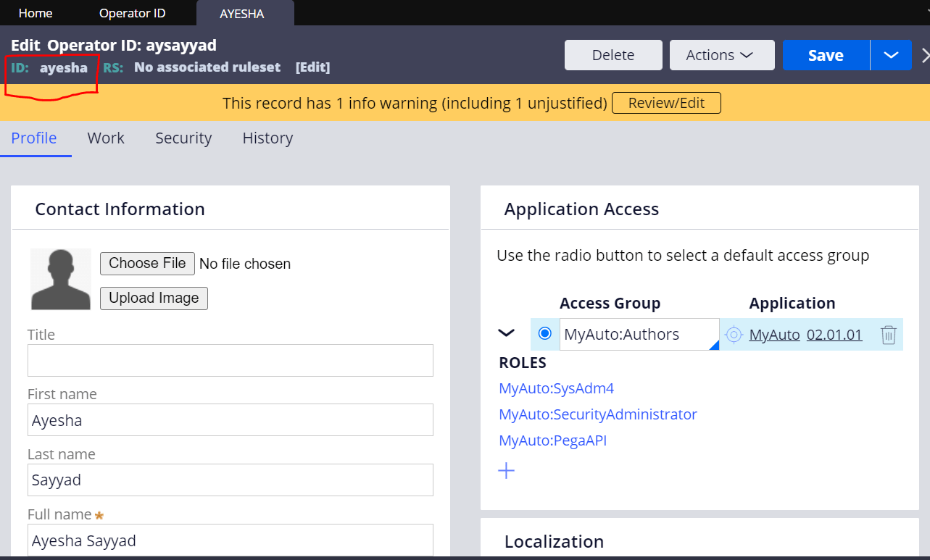The image size is (930, 560).
Task: Save the operator record
Action: pos(825,54)
